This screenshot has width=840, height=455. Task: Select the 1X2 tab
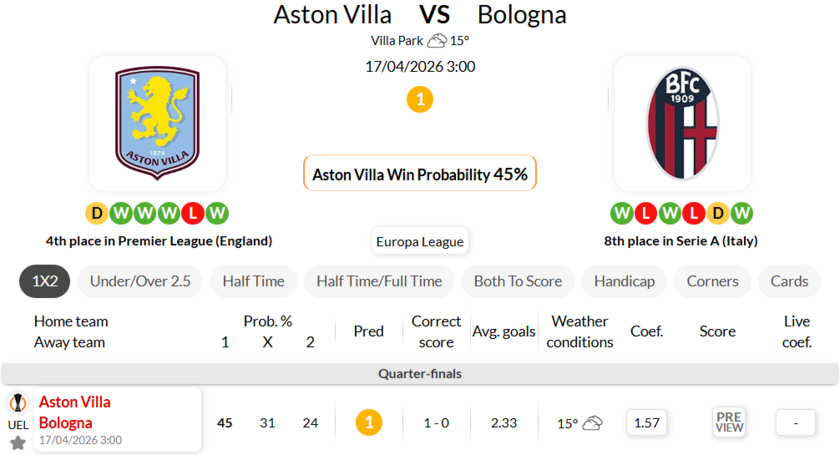coord(45,281)
